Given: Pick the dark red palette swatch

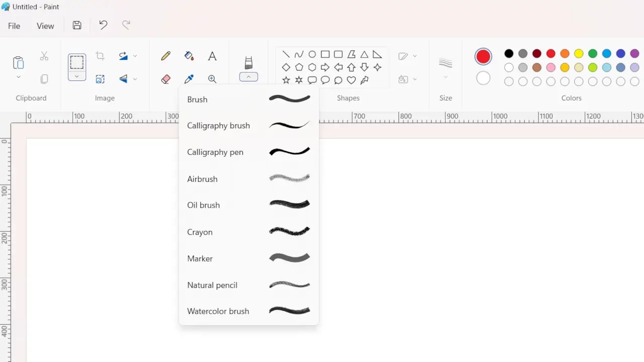Looking at the screenshot, I should click(537, 53).
